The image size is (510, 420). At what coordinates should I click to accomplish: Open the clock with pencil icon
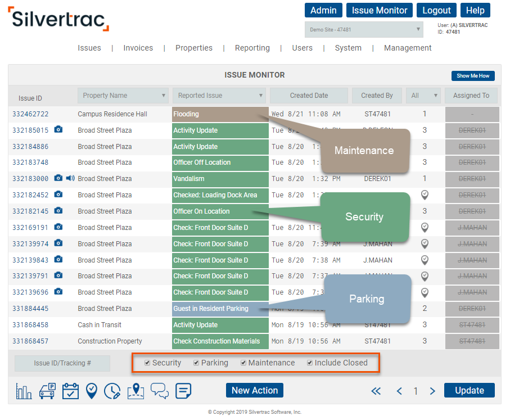pos(112,391)
